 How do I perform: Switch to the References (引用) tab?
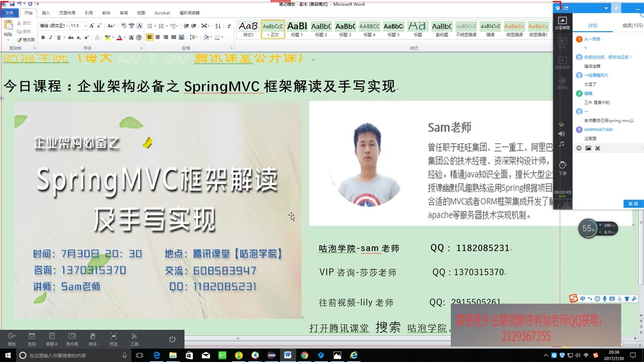tap(89, 13)
